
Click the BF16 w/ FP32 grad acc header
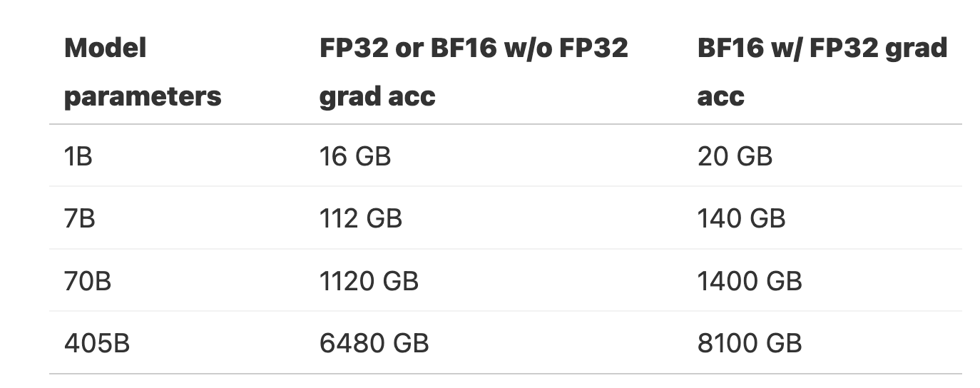coord(822,72)
